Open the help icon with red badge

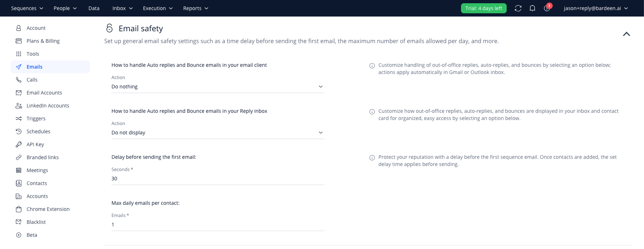(547, 8)
